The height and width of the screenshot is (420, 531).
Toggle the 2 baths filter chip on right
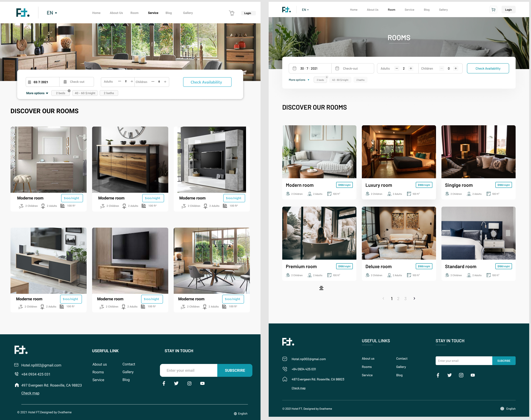click(360, 80)
